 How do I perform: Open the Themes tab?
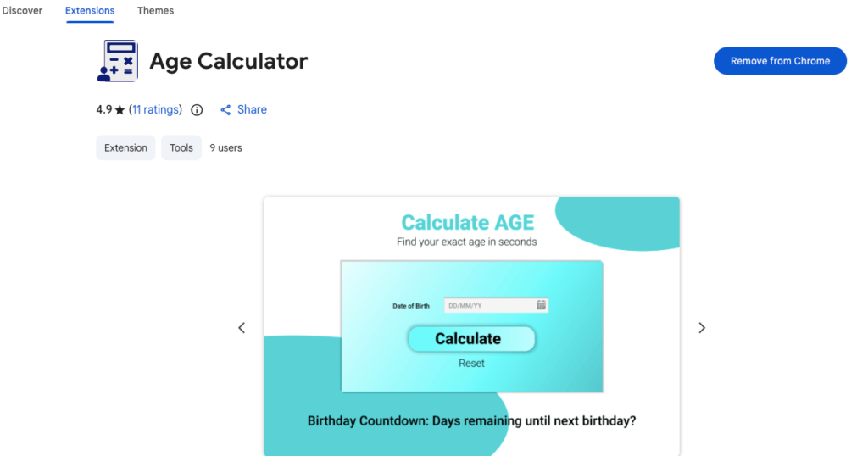(155, 11)
